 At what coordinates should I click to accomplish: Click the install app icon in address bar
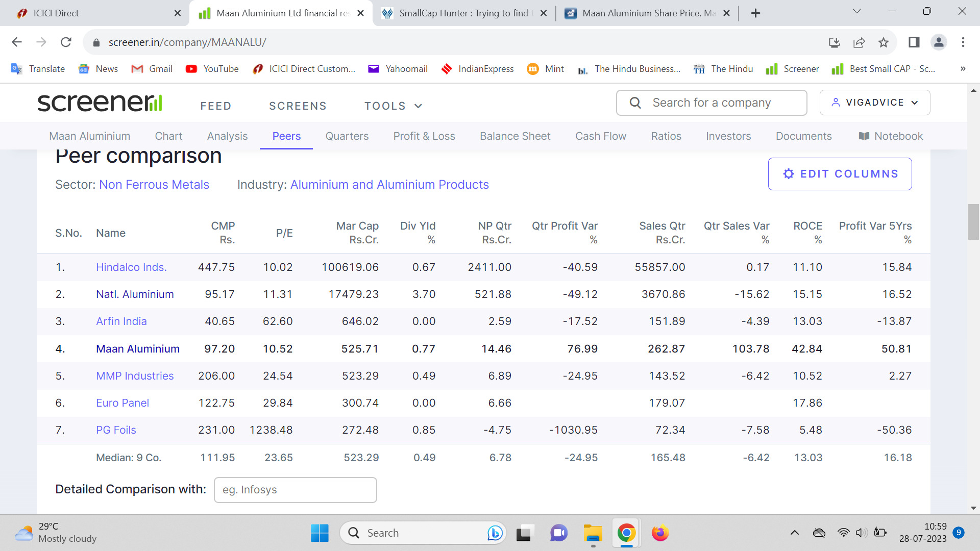[x=835, y=42]
